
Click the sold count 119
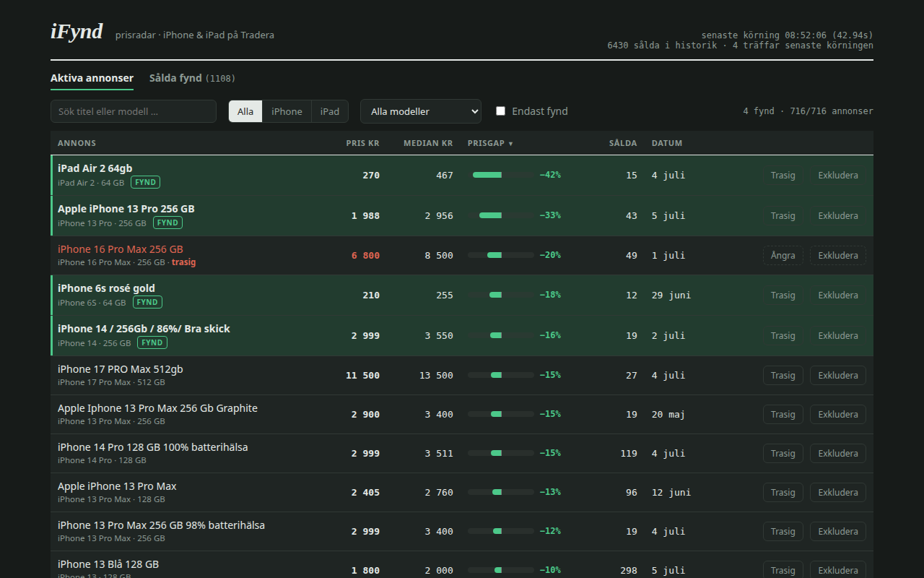(x=629, y=454)
